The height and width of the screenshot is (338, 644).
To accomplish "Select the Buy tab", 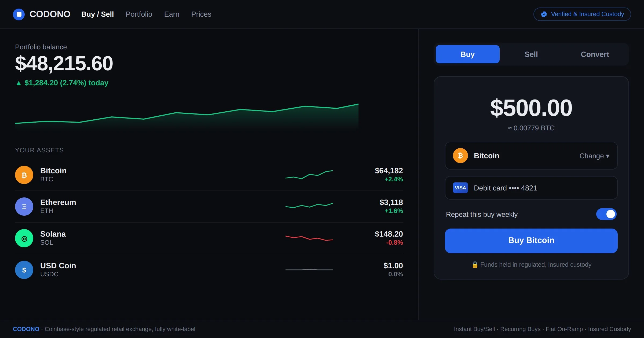I will pos(468,54).
